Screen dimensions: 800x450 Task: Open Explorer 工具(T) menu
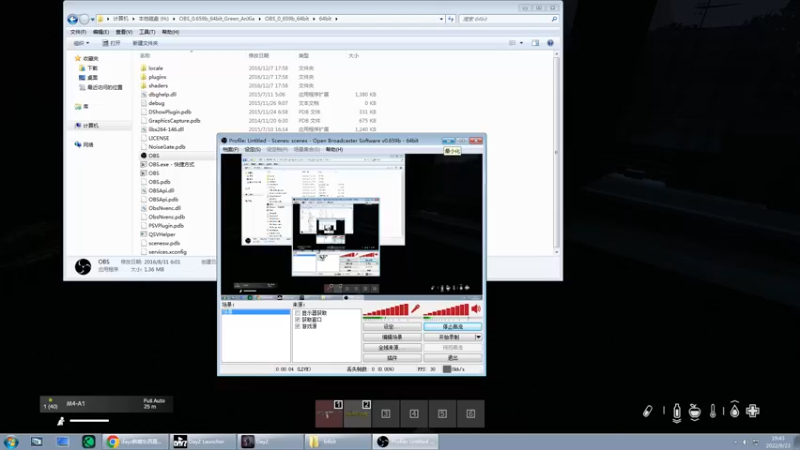pyautogui.click(x=147, y=32)
